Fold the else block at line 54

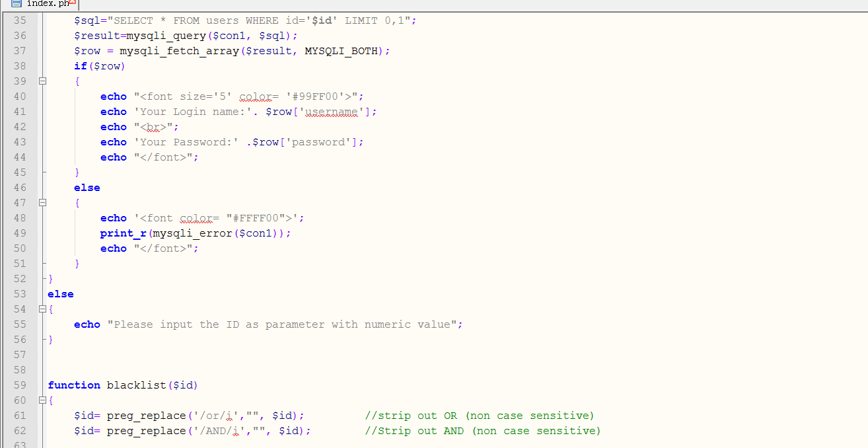43,309
